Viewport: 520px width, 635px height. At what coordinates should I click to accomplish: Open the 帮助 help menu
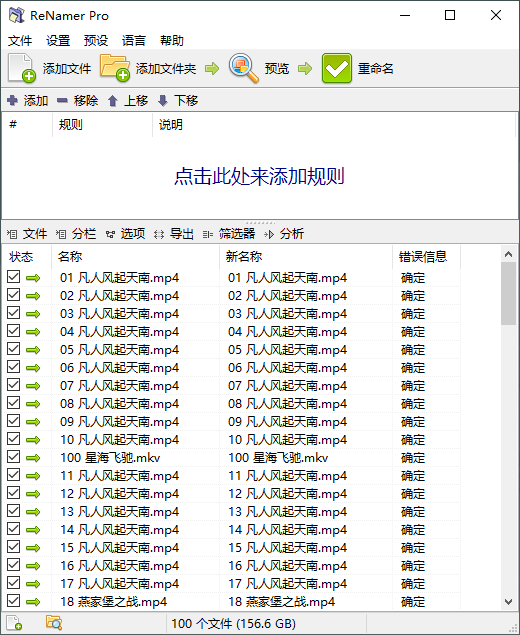[172, 40]
